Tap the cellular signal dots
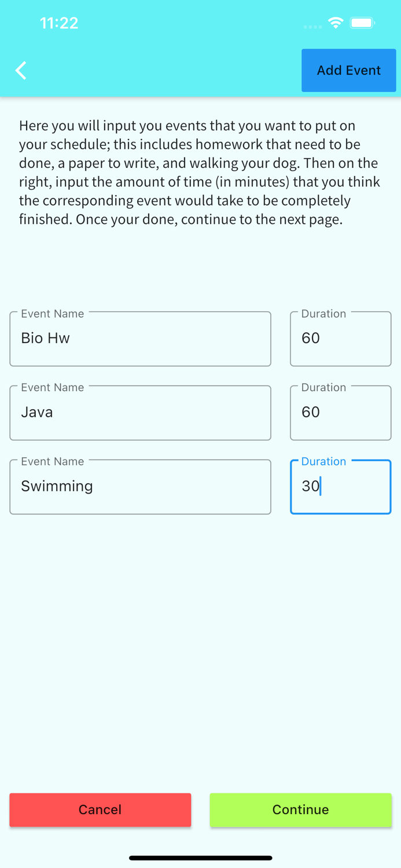401x868 pixels. [312, 27]
